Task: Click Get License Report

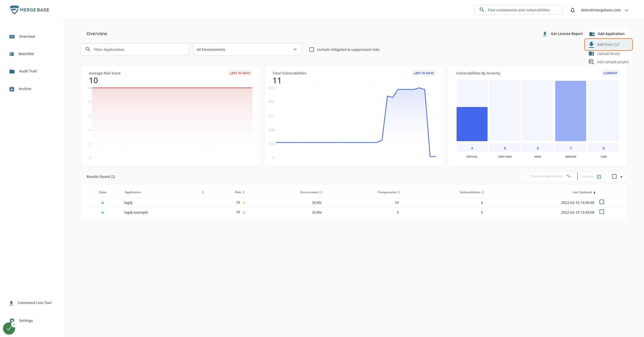Action: coord(563,34)
